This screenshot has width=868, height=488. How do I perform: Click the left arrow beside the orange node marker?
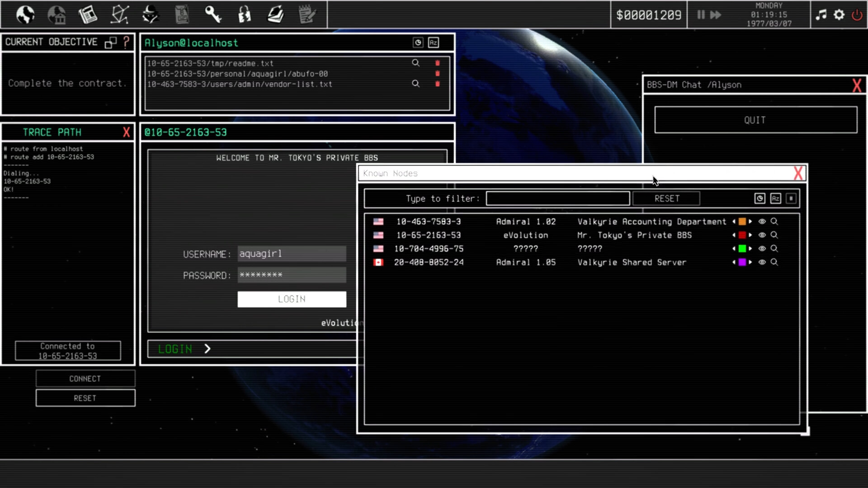point(734,222)
